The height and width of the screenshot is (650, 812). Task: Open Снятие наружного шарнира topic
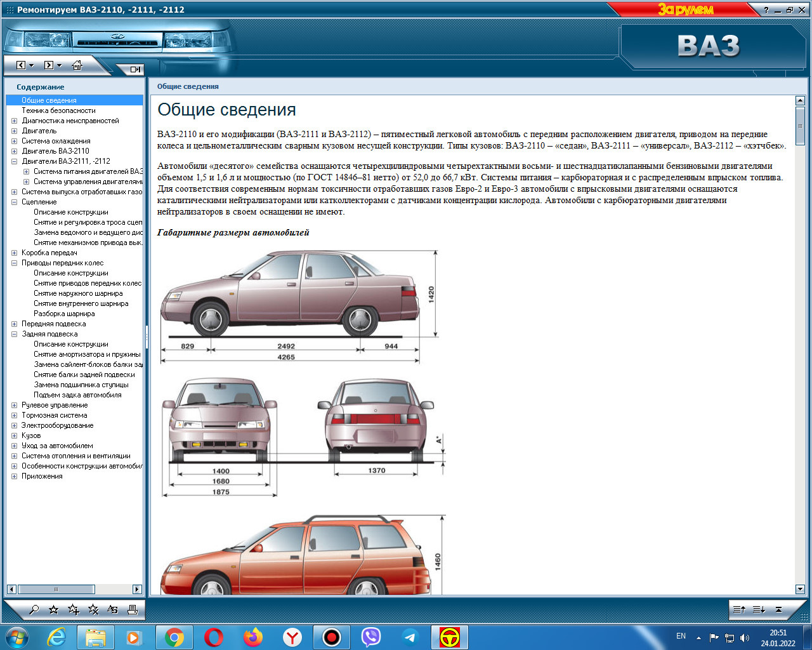pyautogui.click(x=78, y=293)
